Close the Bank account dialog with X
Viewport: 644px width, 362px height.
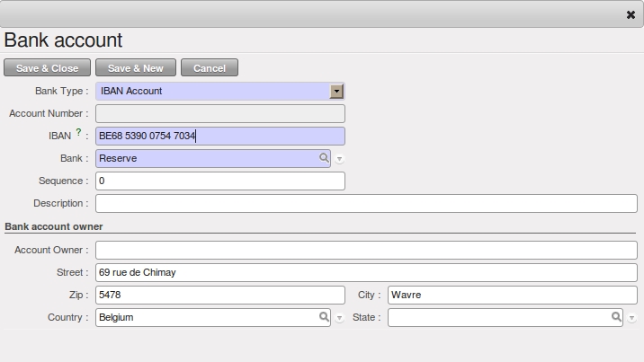[631, 15]
